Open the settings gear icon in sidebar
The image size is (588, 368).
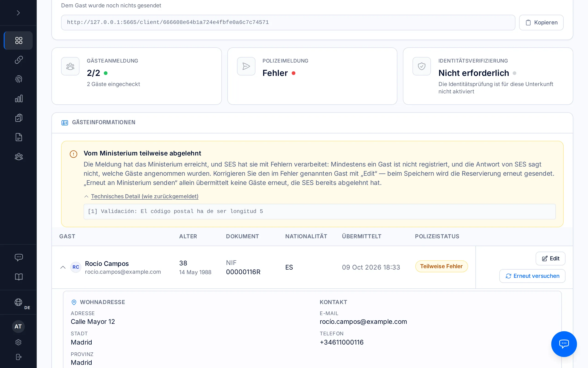(x=18, y=342)
